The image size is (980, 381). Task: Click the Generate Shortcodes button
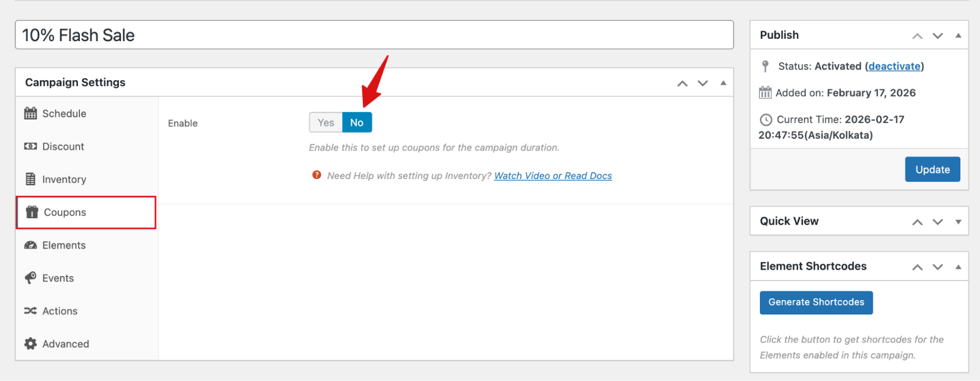pos(816,303)
